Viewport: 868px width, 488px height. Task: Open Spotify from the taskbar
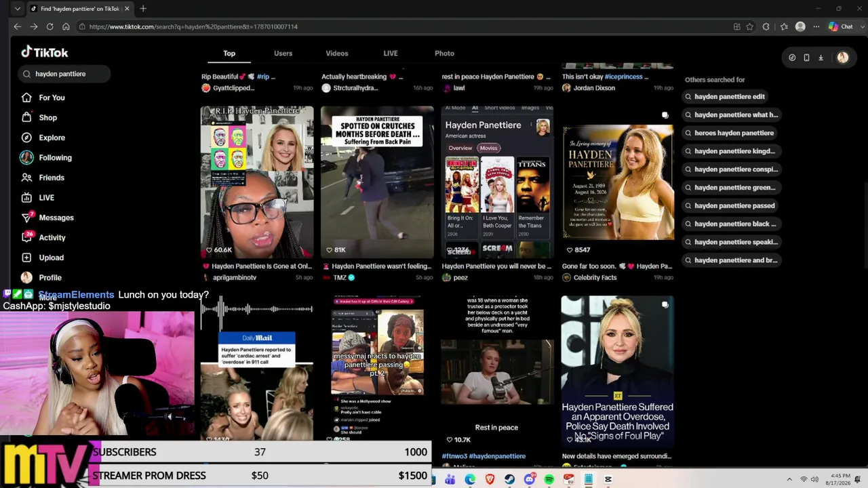549,480
